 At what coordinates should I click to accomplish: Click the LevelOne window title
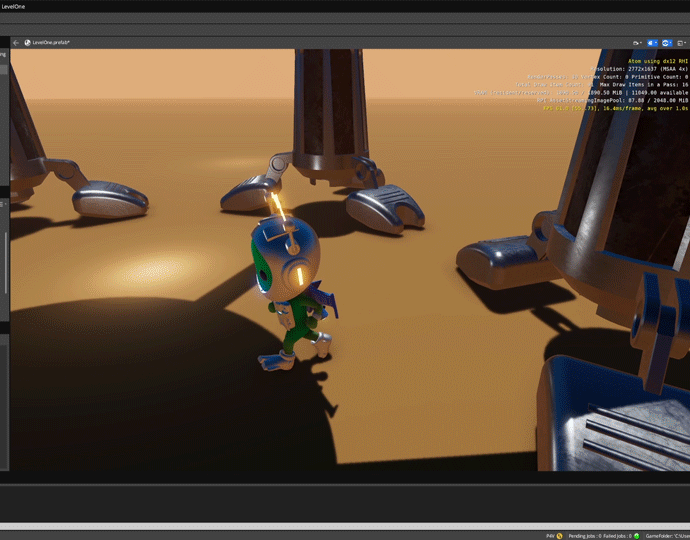point(13,7)
